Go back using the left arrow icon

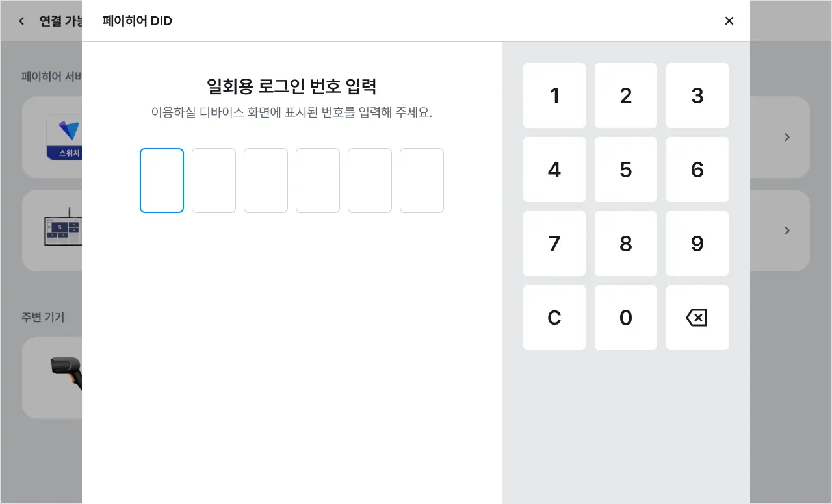[21, 21]
